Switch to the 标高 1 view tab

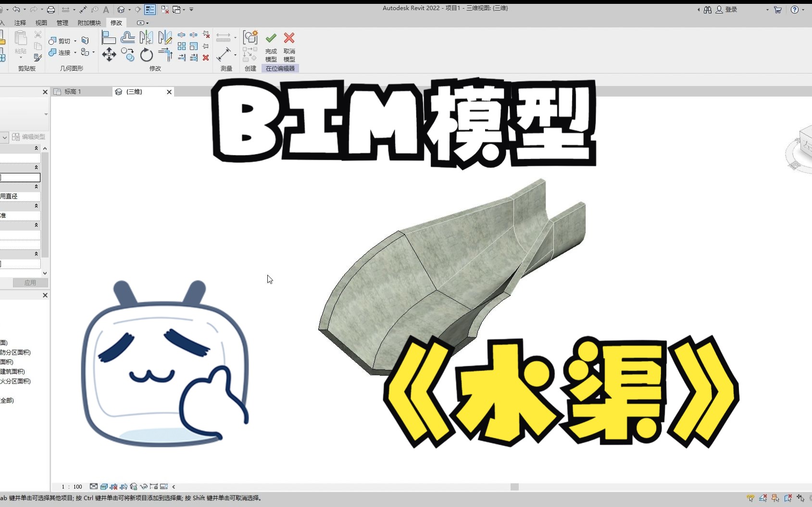[x=73, y=91]
